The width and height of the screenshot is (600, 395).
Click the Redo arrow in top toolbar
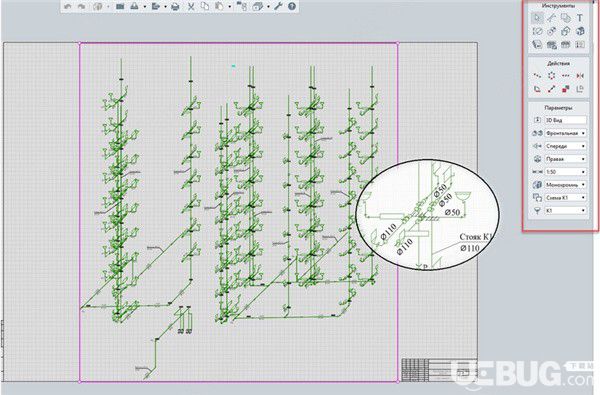(x=81, y=7)
